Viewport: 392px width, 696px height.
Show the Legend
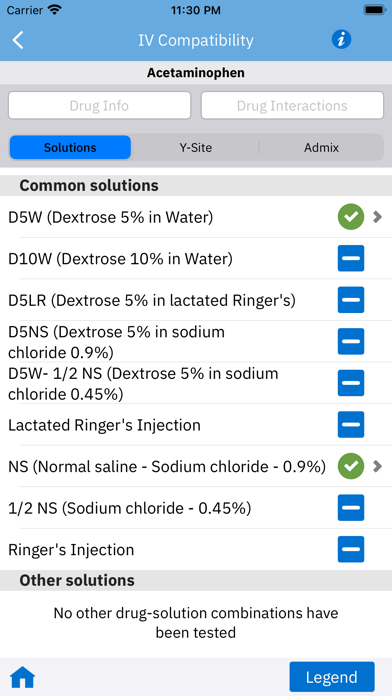coord(332,677)
